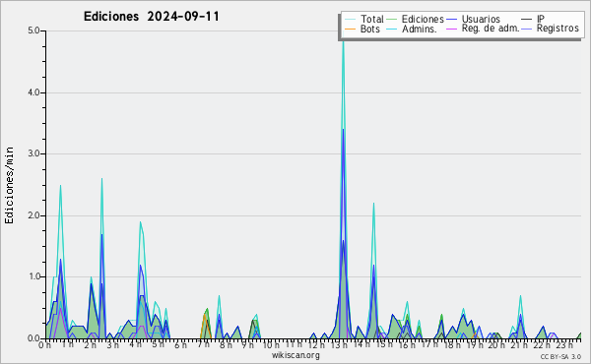Click the '4.0' y-axis value

pyautogui.click(x=33, y=92)
